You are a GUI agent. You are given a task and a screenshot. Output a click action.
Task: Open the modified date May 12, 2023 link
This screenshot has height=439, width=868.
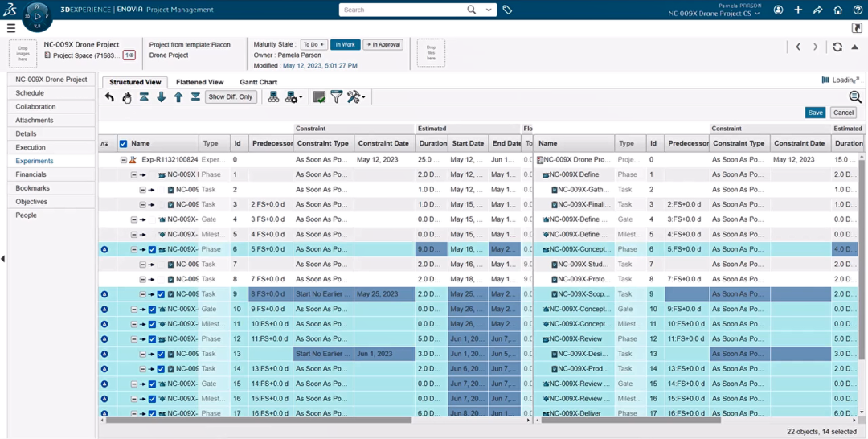(x=320, y=65)
